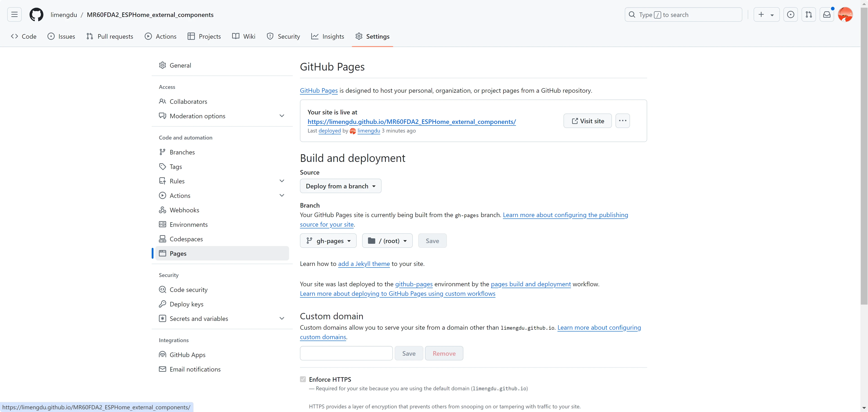Open the hamburger navigation menu
The width and height of the screenshot is (868, 412).
coord(14,14)
